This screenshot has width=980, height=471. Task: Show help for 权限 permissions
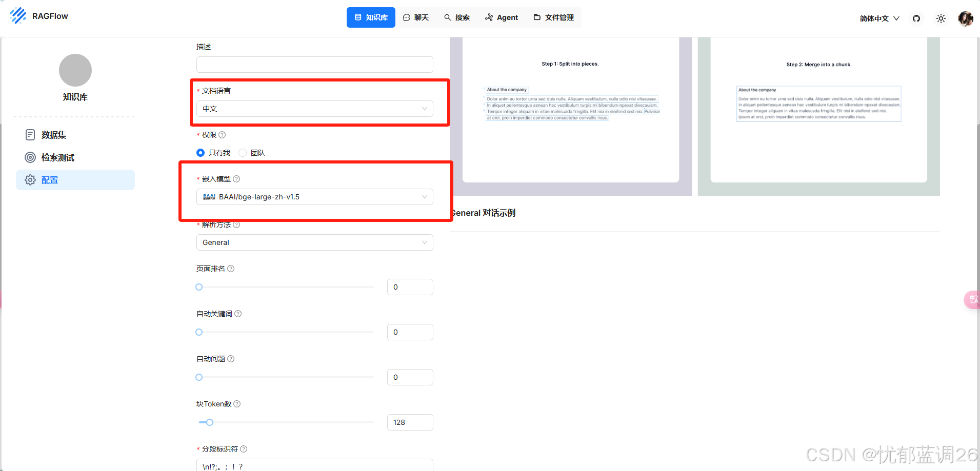click(x=222, y=135)
